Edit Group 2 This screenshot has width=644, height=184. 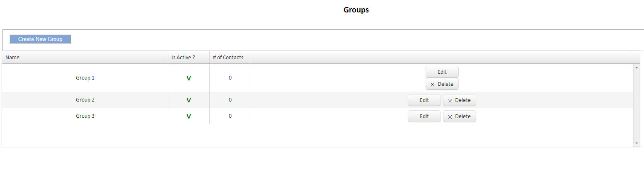point(424,100)
